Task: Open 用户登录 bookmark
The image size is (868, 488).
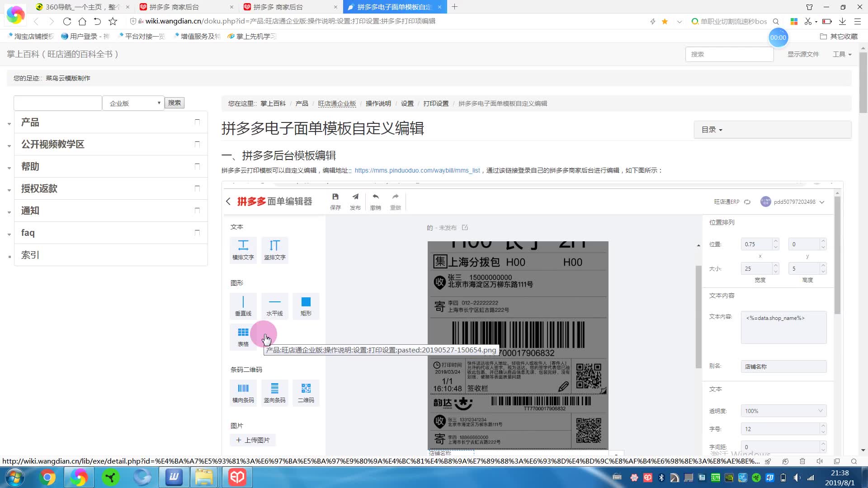Action: point(85,36)
